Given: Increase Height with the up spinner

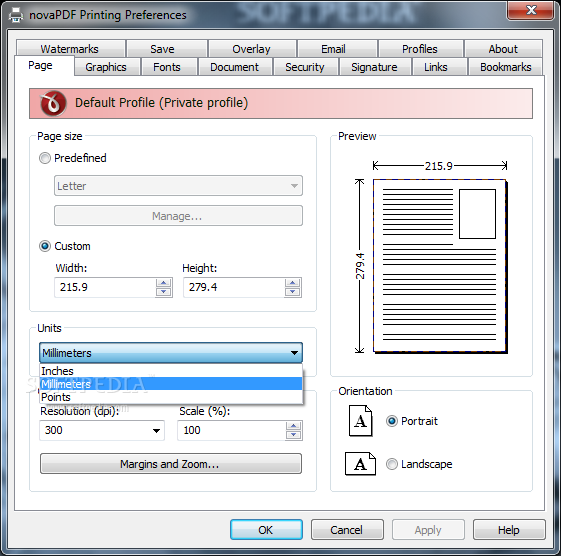Looking at the screenshot, I should [293, 283].
